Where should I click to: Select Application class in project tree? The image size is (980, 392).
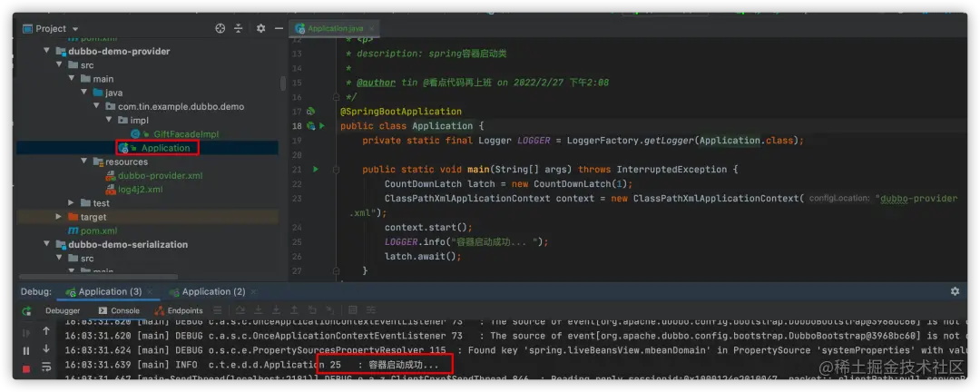[165, 148]
